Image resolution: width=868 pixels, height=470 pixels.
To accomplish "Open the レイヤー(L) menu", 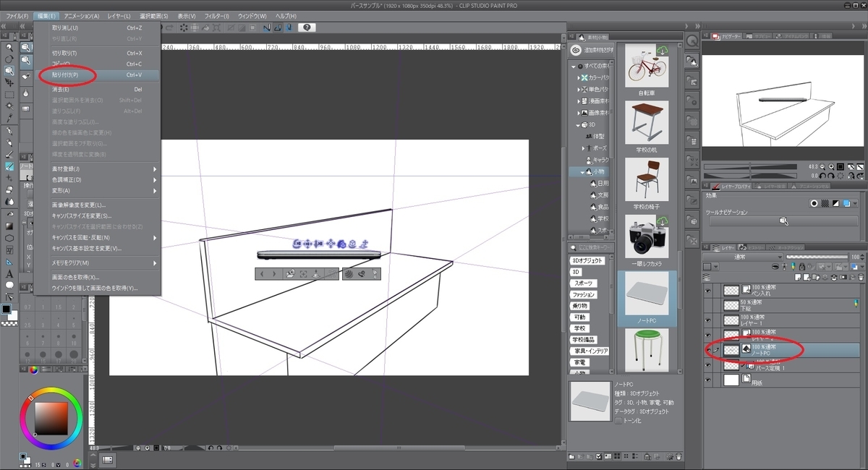I will [x=119, y=15].
